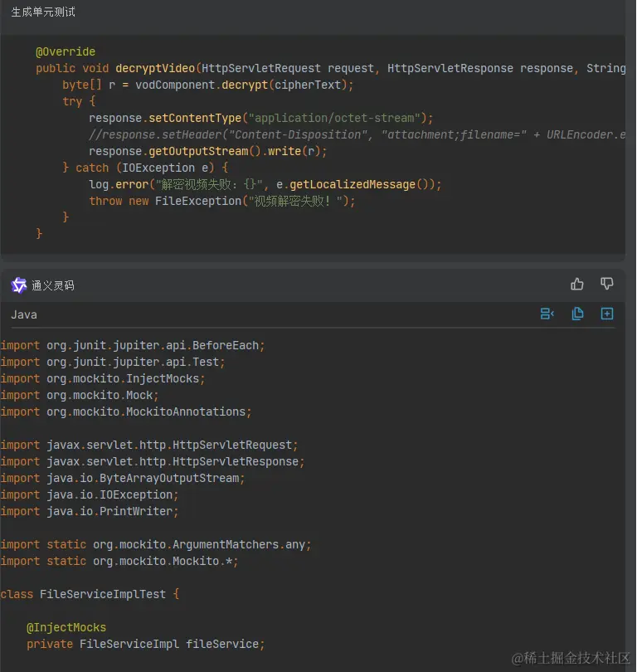This screenshot has height=672, width=637.
Task: Click the setContentType octet-stream line
Action: [261, 118]
